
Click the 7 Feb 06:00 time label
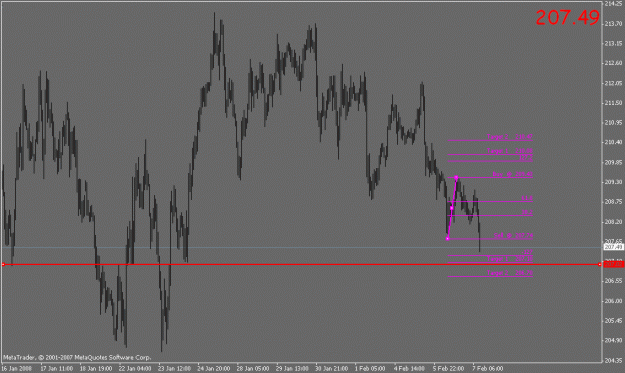488,369
